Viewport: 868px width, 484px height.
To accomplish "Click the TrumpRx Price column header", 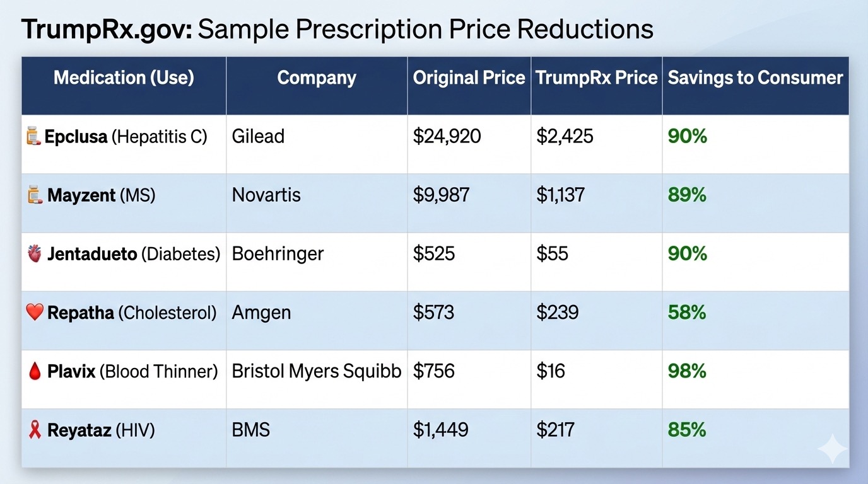I will [x=597, y=78].
